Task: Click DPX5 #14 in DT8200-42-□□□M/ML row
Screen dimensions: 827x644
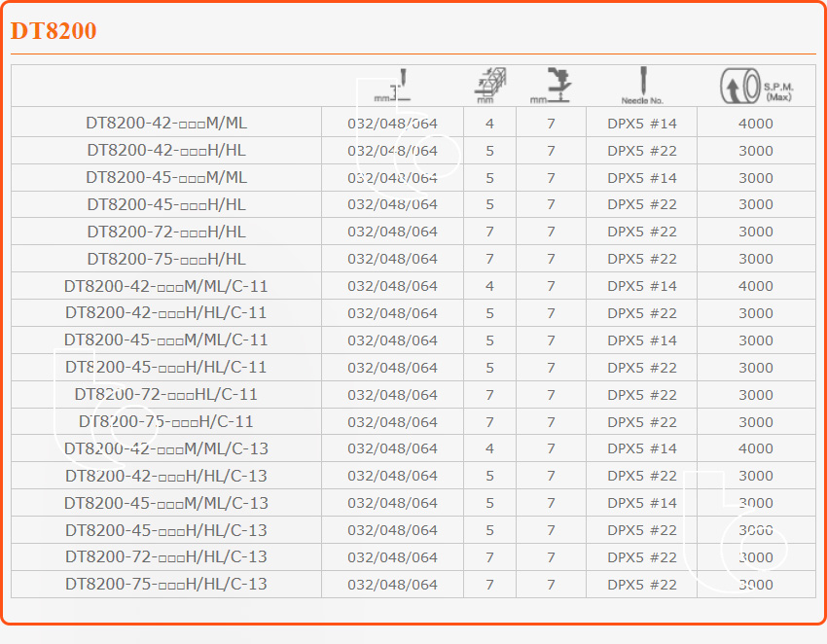Action: (642, 124)
